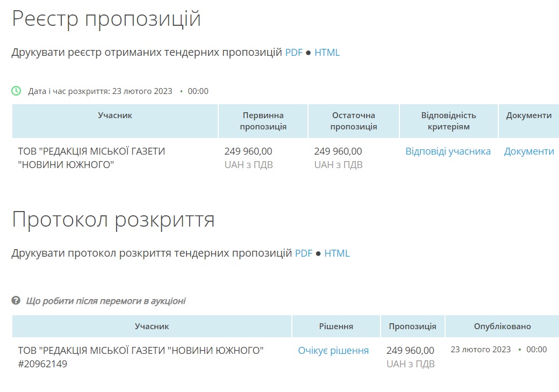Open PDF of the disclosure protocol
This screenshot has height=392, width=559.
[x=304, y=253]
